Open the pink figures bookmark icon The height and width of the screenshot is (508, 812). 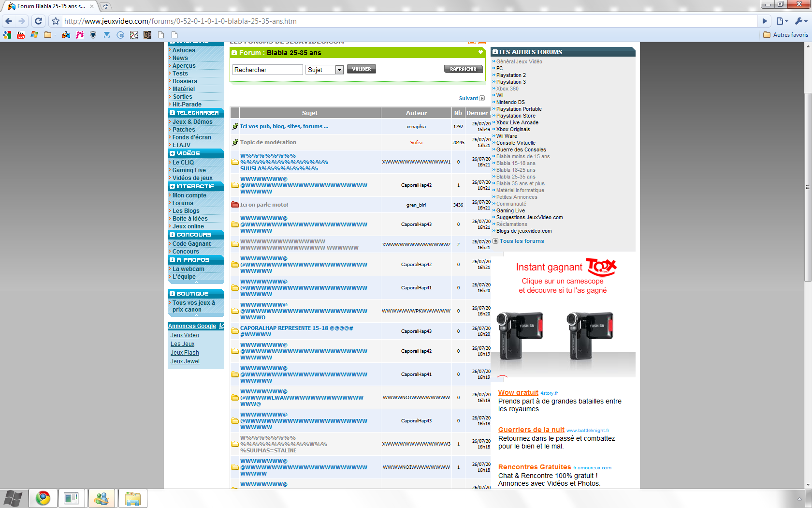[x=80, y=35]
